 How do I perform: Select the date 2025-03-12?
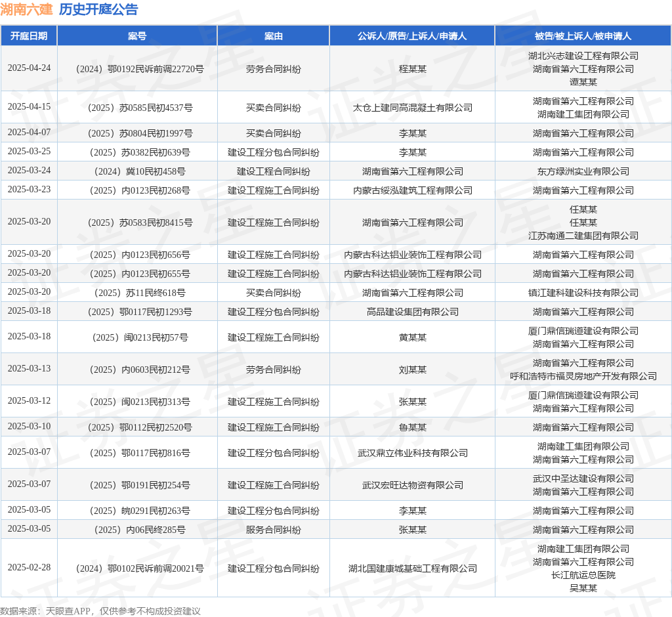pos(29,401)
